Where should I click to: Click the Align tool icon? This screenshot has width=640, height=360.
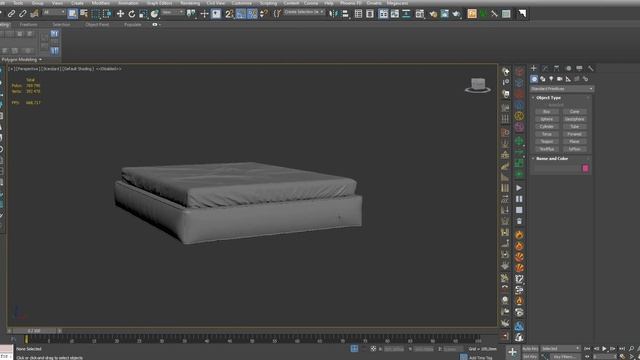point(345,14)
